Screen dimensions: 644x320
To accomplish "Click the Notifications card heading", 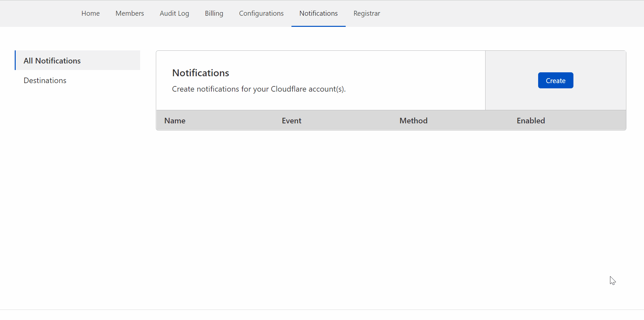I will pyautogui.click(x=201, y=73).
